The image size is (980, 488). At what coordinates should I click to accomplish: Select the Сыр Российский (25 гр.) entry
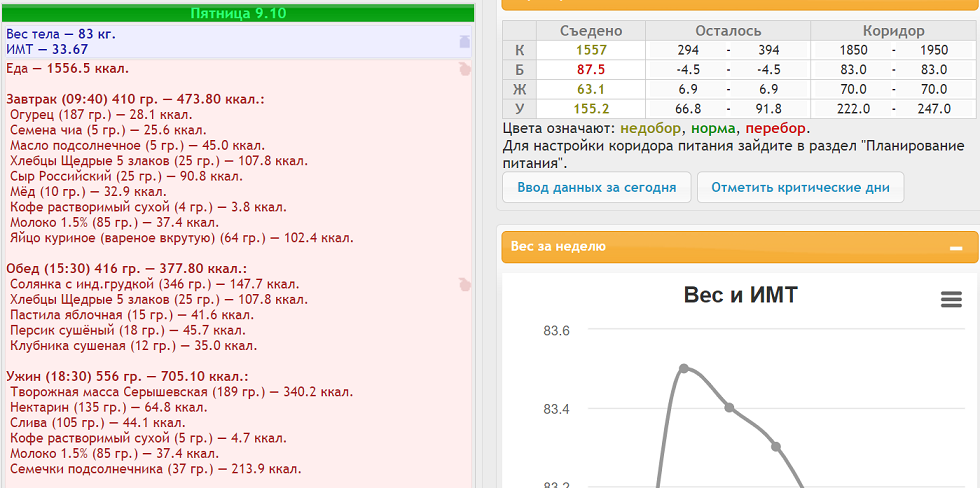127,176
